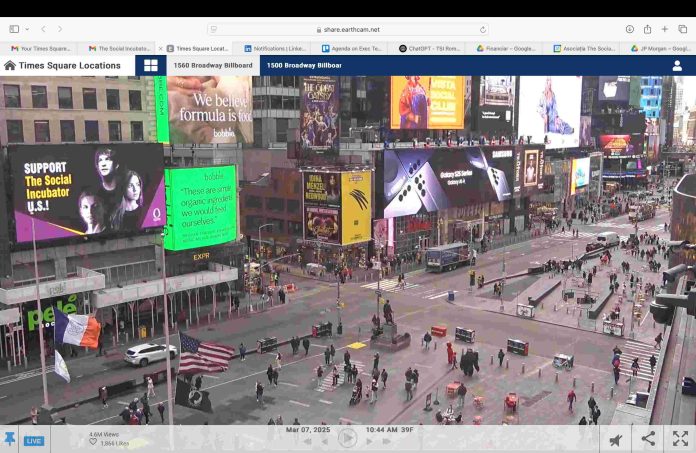Open the user account profile icon
Viewport: 696px width, 453px height.
pos(677,66)
